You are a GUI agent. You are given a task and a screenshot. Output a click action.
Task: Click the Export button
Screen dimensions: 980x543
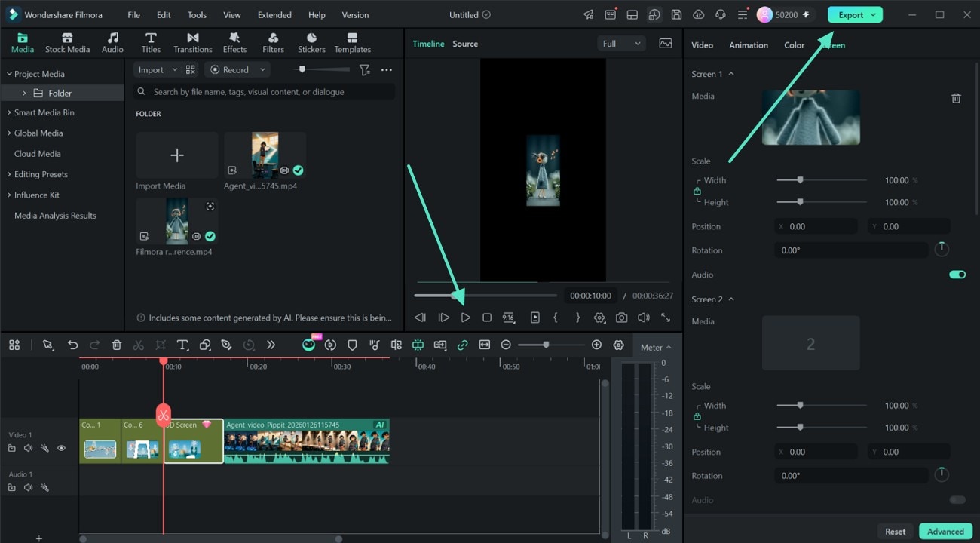[x=855, y=14]
